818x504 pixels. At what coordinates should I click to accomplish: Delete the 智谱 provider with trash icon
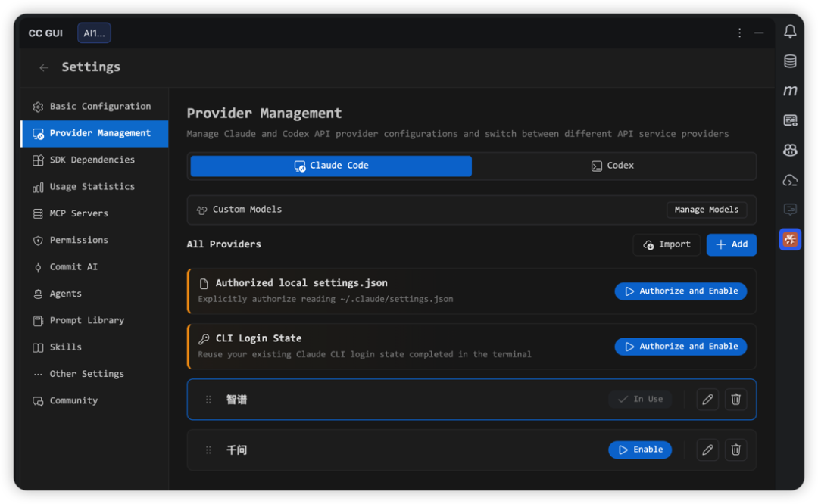[735, 400]
